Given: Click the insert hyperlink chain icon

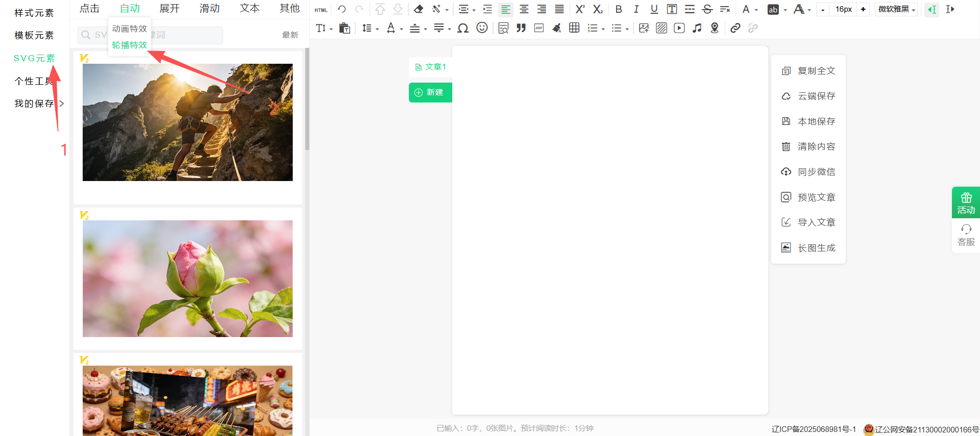Looking at the screenshot, I should (x=735, y=28).
